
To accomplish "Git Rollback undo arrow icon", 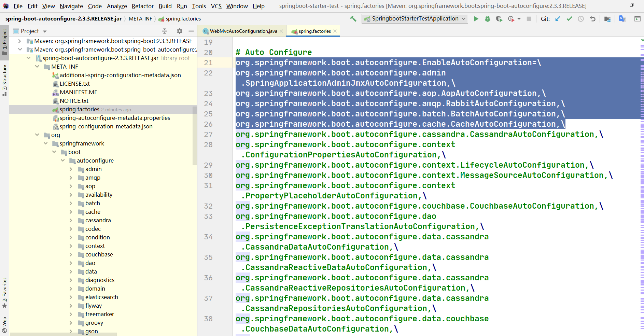I will (x=593, y=19).
